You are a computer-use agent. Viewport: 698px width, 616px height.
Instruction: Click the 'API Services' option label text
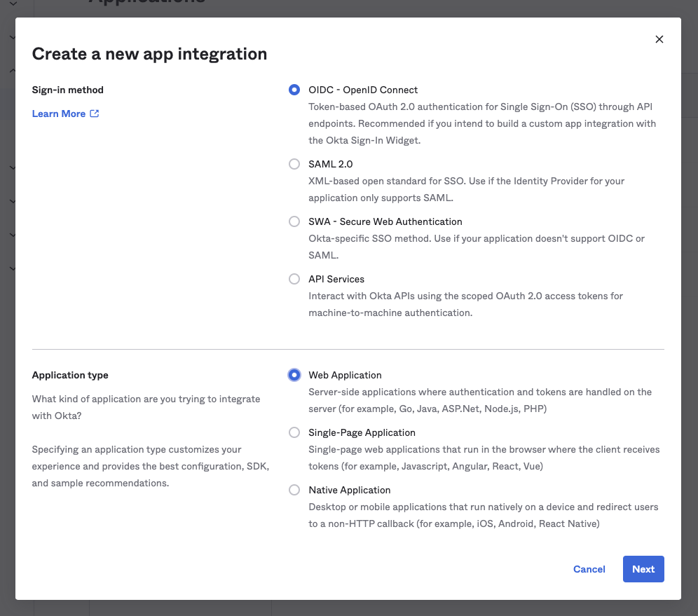(x=336, y=279)
